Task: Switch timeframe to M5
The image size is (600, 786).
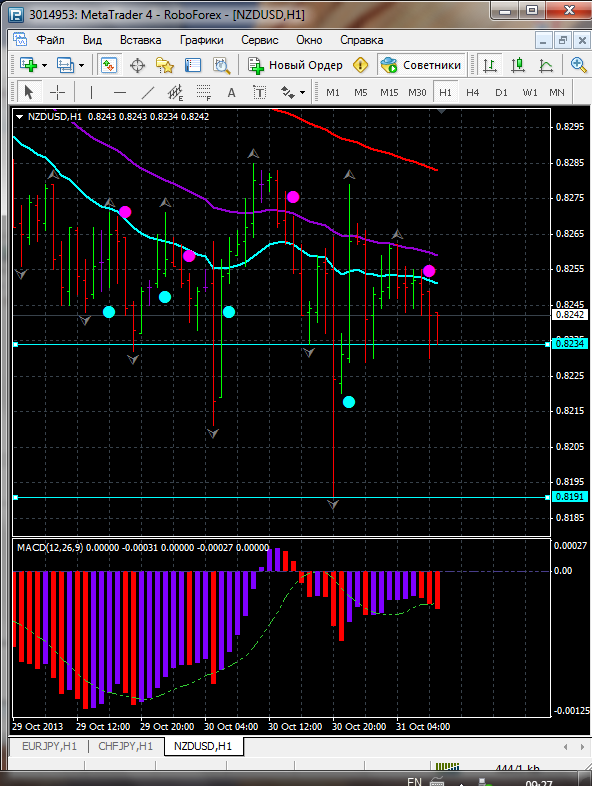Action: pos(361,93)
